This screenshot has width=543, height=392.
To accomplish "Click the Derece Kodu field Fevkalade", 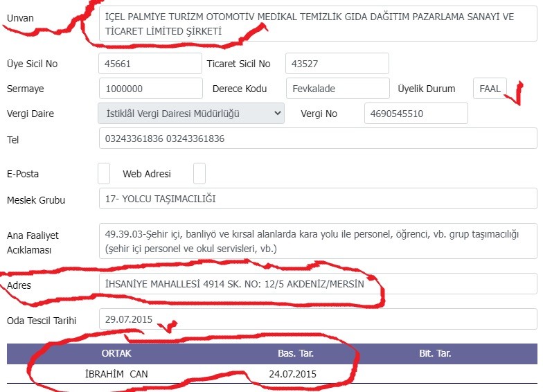I will (338, 89).
